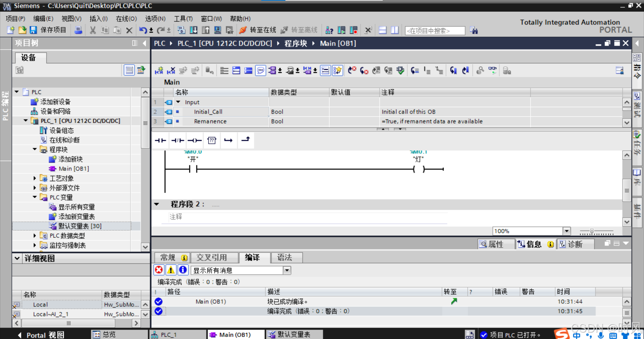Insert normally open contact instruction
This screenshot has width=644, height=339.
(x=160, y=140)
